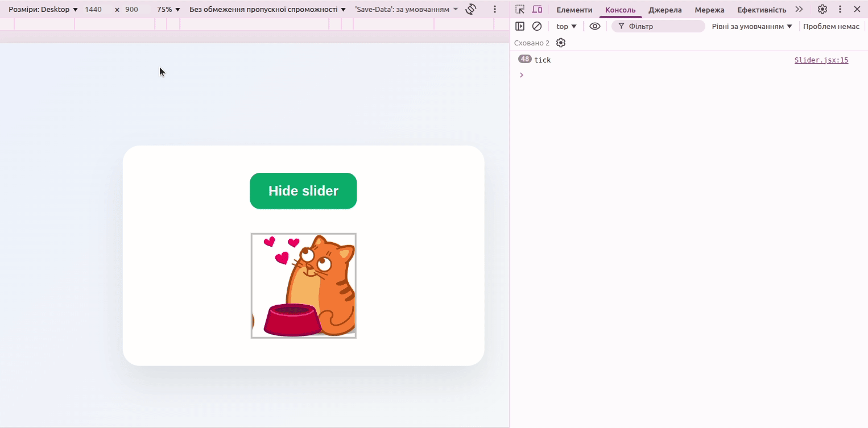This screenshot has width=868, height=428.
Task: Click the width field showing 1440
Action: click(x=94, y=10)
